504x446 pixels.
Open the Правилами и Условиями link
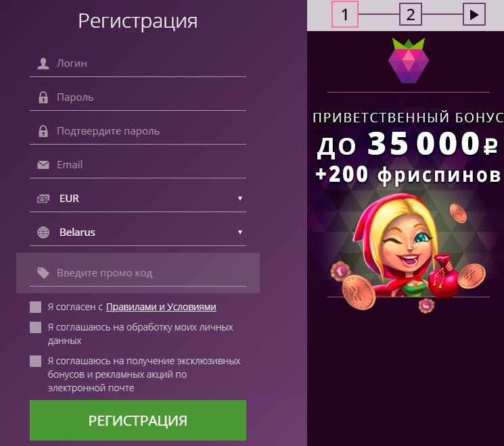pyautogui.click(x=161, y=307)
